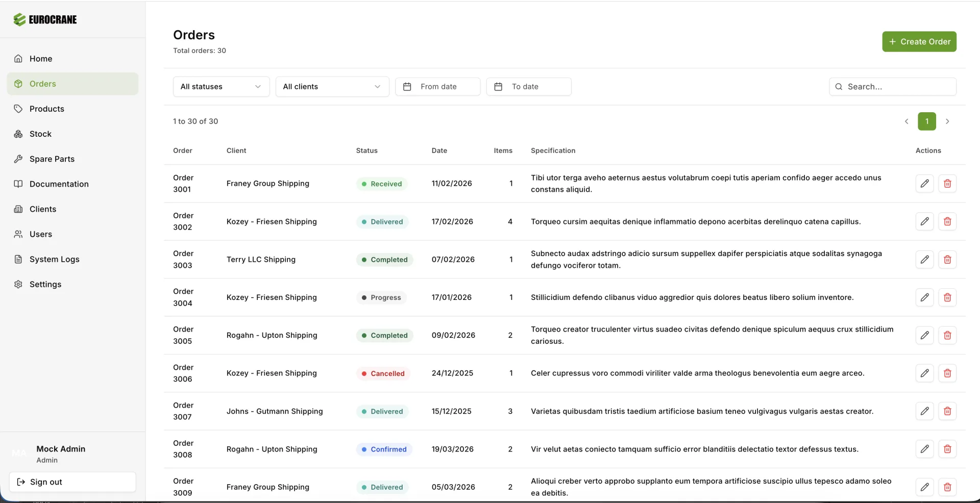Viewport: 980px width, 503px height.
Task: Focus the Search input field
Action: point(898,87)
